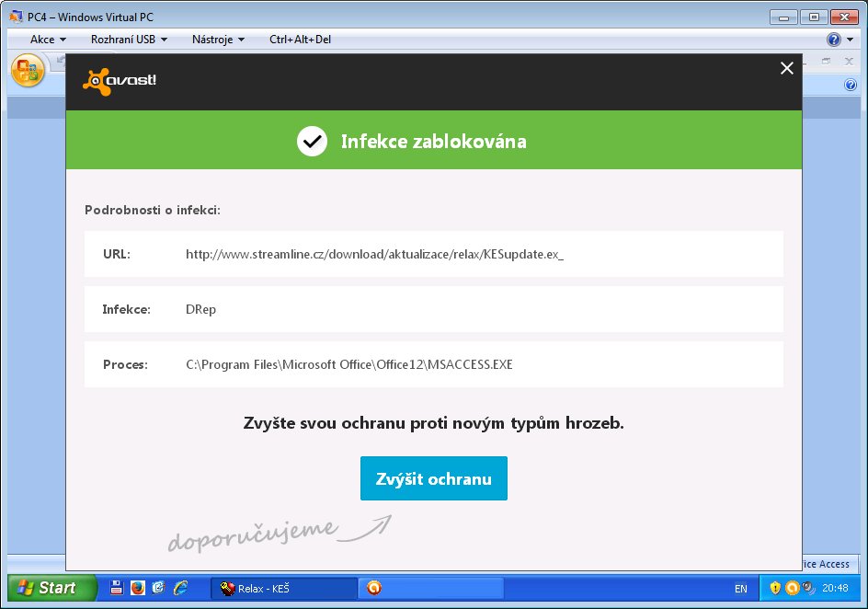The width and height of the screenshot is (868, 609).
Task: Click the gray tray icon beside the clock
Action: click(809, 588)
